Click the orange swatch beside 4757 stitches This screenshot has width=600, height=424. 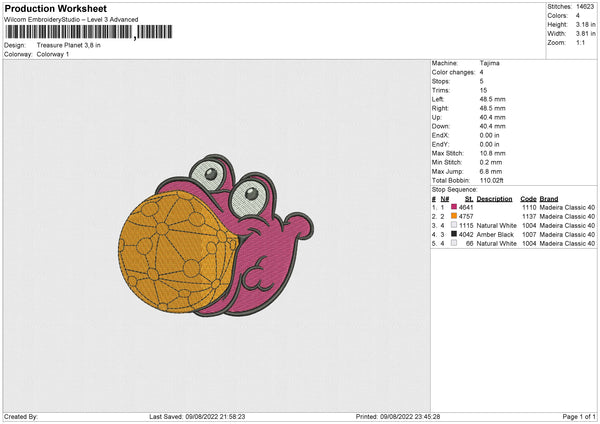454,216
